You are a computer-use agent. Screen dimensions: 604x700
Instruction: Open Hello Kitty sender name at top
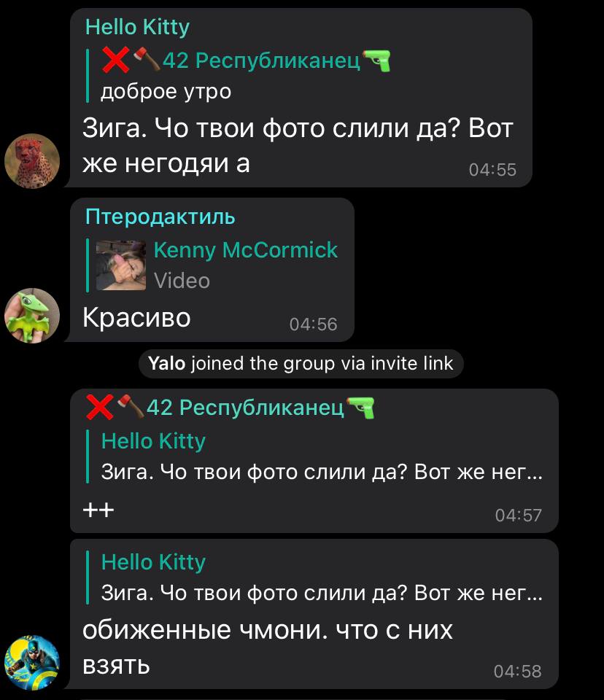click(137, 27)
